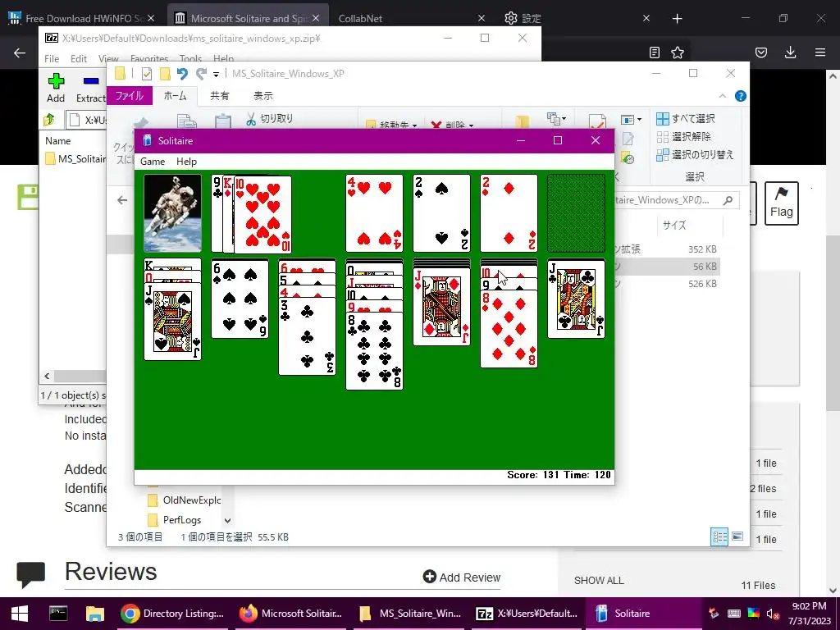Screen dimensions: 840x630
Task: Bookmark the page with the star icon
Action: click(x=678, y=52)
